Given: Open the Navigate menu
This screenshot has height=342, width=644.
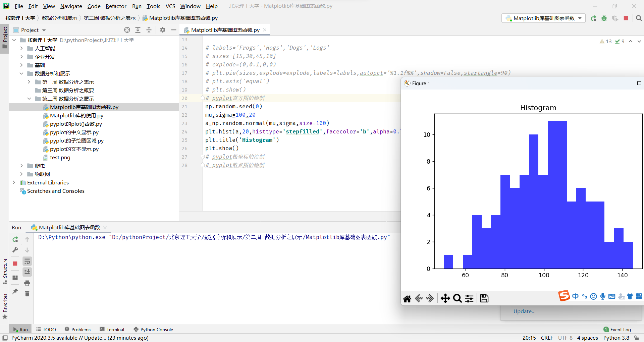Looking at the screenshot, I should pyautogui.click(x=71, y=6).
